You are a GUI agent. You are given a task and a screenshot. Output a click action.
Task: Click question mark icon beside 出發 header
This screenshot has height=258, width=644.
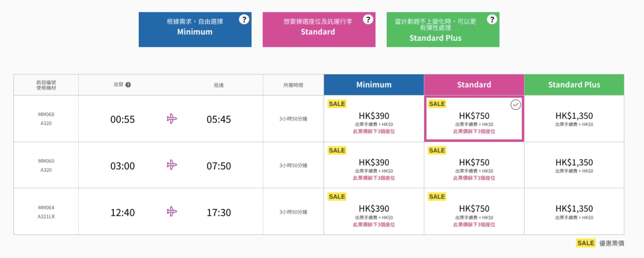tap(128, 85)
